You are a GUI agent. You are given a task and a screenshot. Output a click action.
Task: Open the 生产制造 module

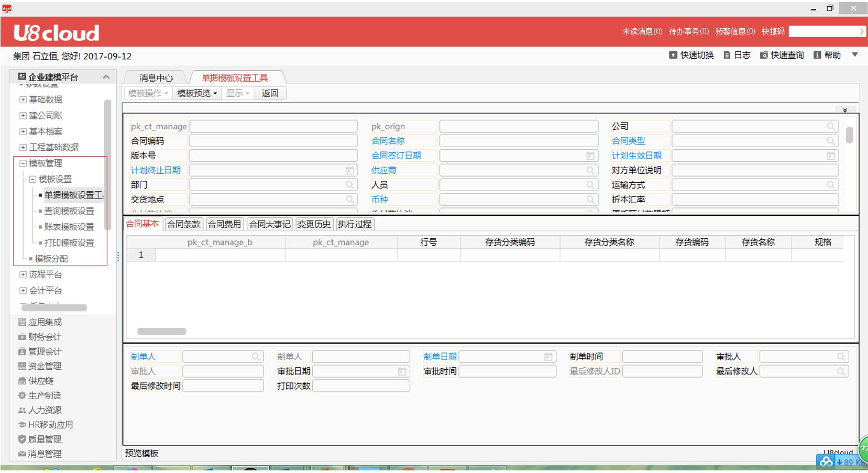[x=40, y=395]
